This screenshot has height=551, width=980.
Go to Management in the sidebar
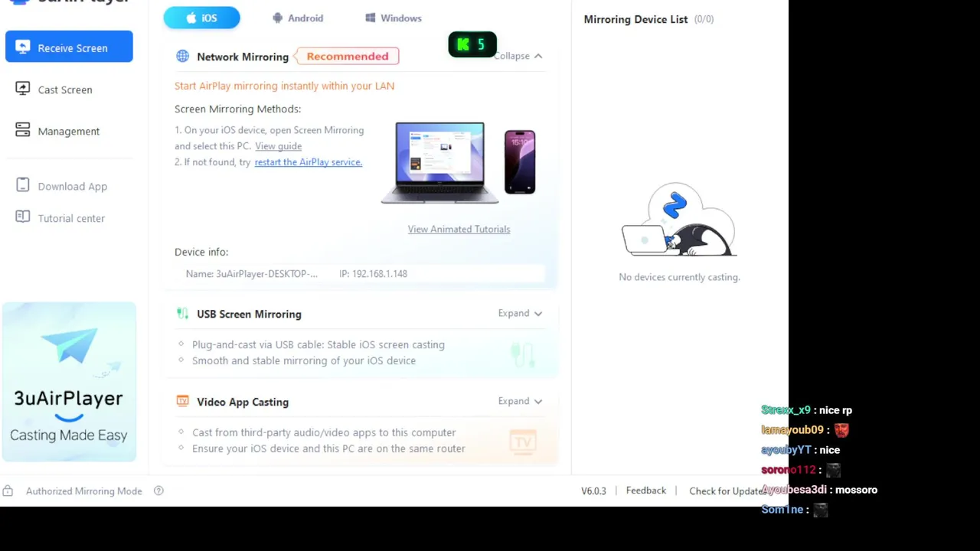point(69,131)
